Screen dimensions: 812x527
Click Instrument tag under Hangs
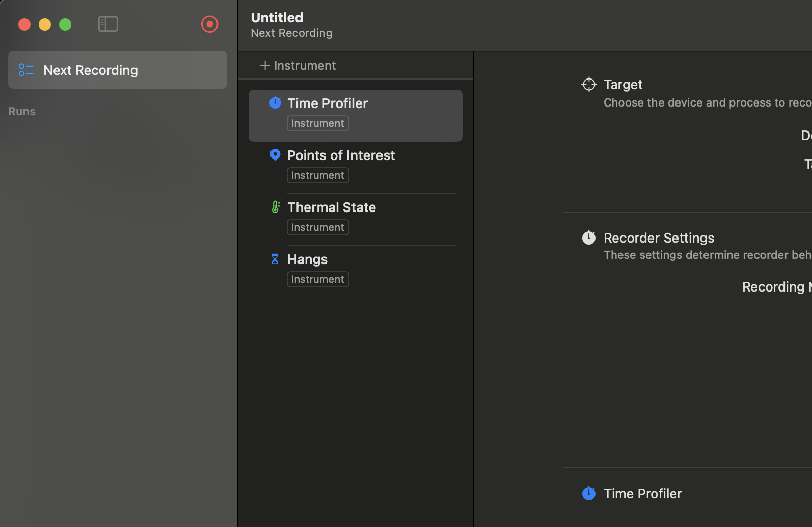(x=318, y=279)
